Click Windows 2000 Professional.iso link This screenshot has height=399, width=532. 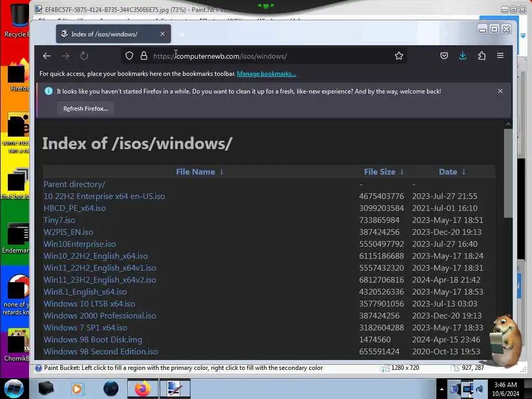click(x=100, y=315)
